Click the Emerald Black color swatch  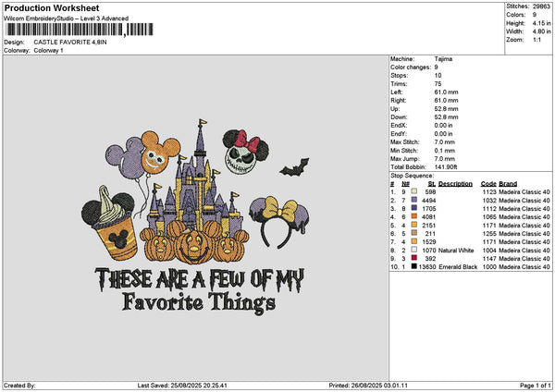pos(413,266)
